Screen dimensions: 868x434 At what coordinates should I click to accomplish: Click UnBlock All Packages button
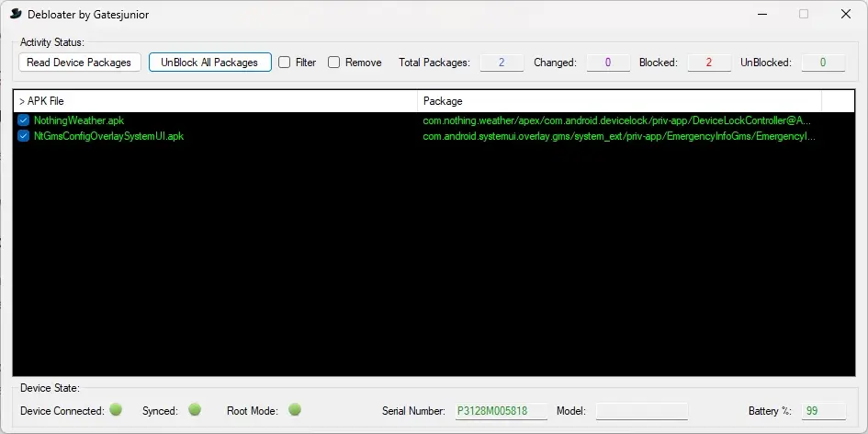point(209,63)
